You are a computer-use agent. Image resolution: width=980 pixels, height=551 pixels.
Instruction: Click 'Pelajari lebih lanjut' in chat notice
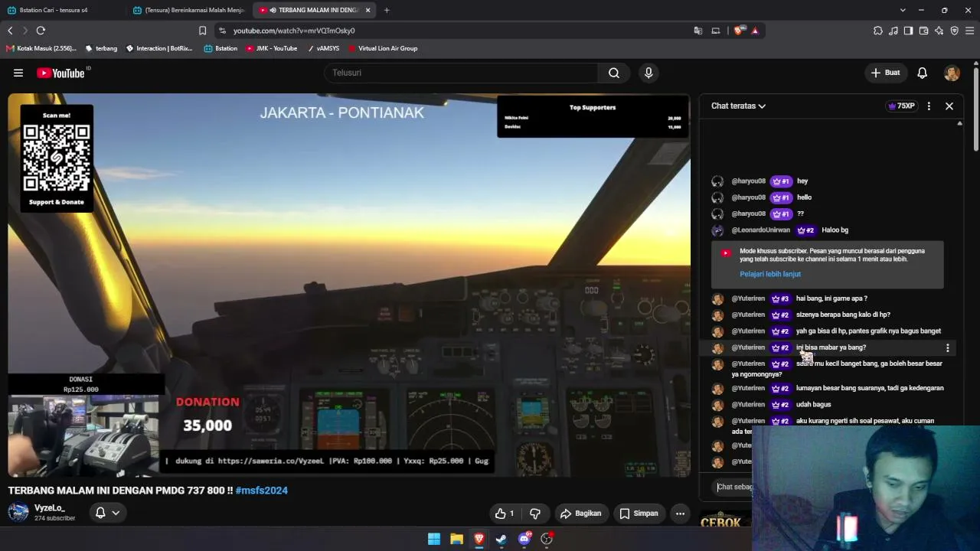point(770,274)
